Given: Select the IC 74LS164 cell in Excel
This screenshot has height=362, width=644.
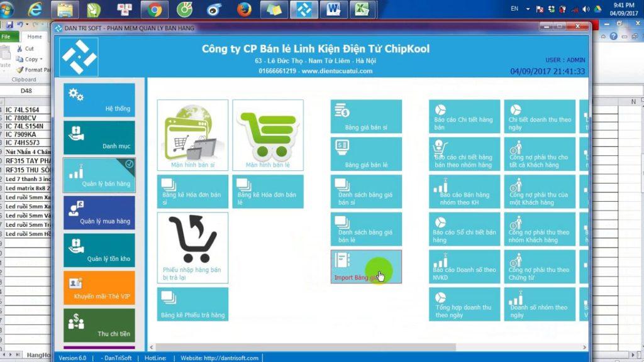Looking at the screenshot, I should [x=26, y=109].
